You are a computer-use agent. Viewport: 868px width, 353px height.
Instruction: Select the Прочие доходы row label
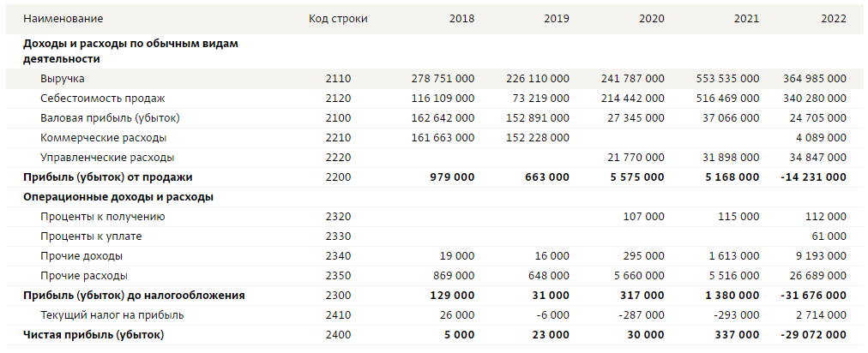pos(81,256)
